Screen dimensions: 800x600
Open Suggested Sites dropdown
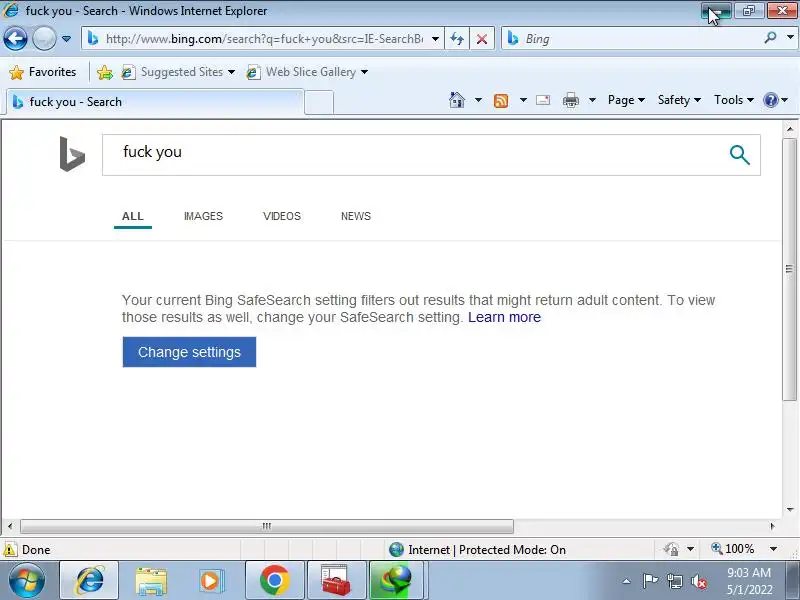click(x=178, y=72)
